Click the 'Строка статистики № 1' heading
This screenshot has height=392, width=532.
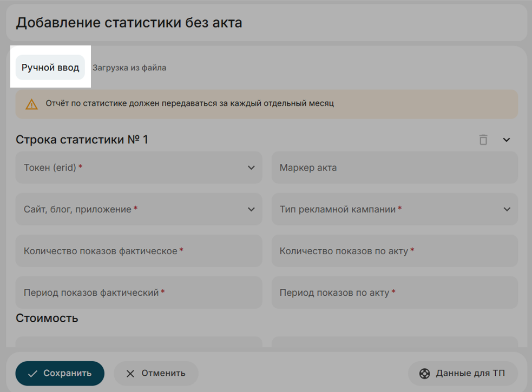tap(82, 140)
